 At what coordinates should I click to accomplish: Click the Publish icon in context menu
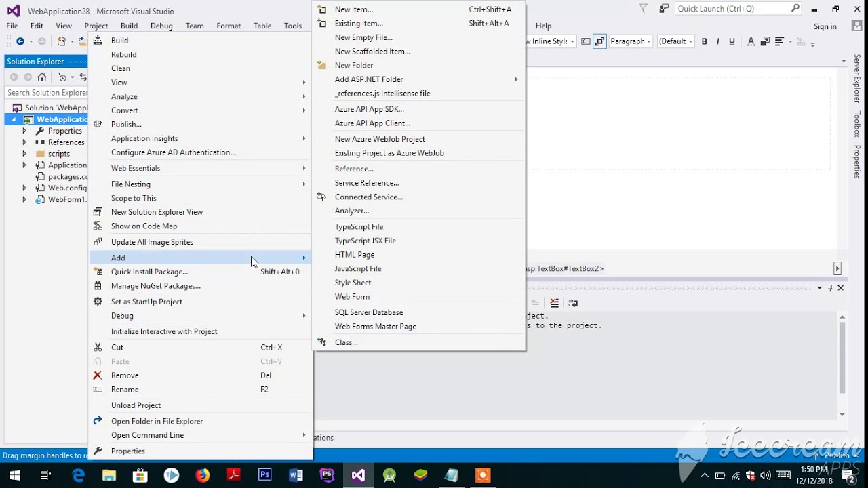[x=98, y=124]
